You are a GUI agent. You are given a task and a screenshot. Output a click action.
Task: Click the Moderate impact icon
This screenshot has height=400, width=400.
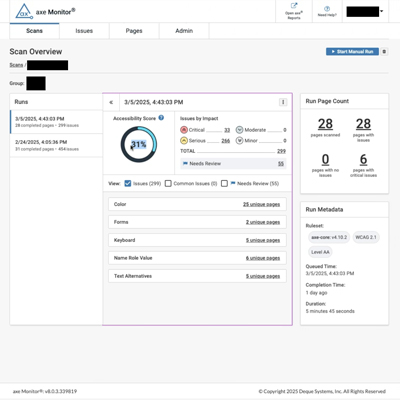click(x=239, y=130)
